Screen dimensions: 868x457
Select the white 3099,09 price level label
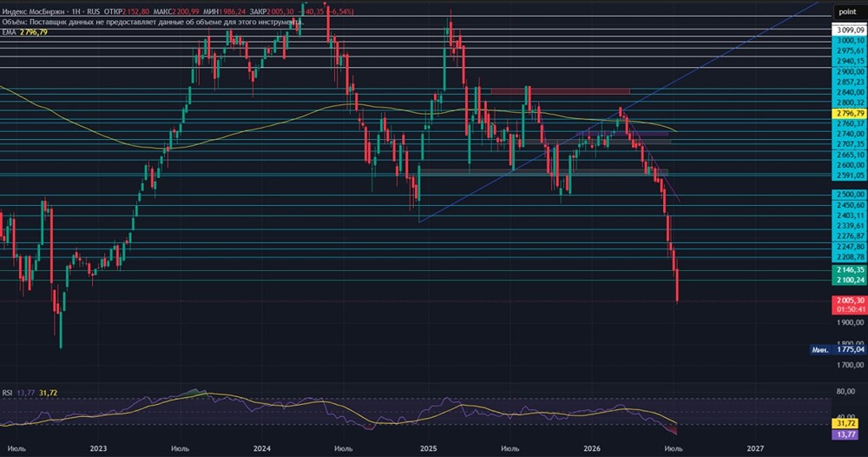point(850,30)
